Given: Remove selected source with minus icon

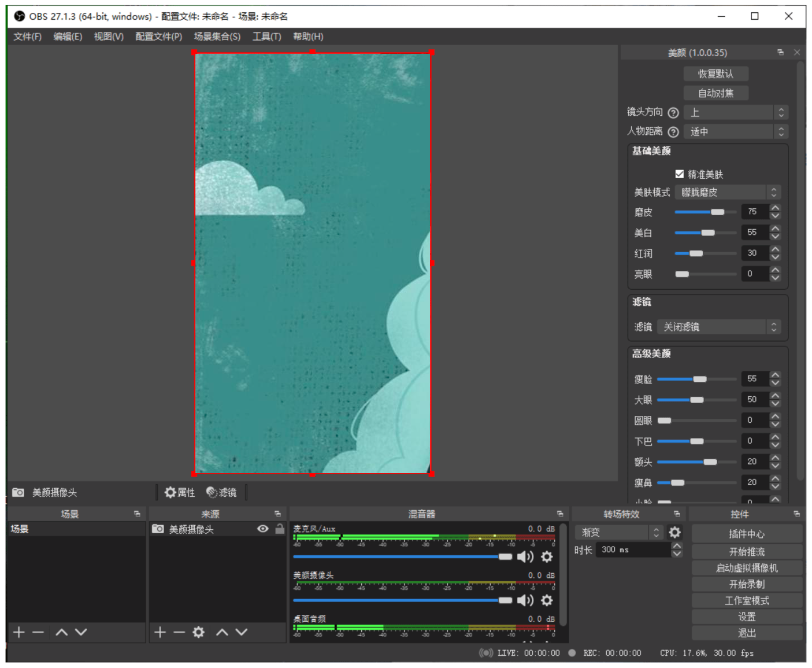Looking at the screenshot, I should (x=179, y=632).
